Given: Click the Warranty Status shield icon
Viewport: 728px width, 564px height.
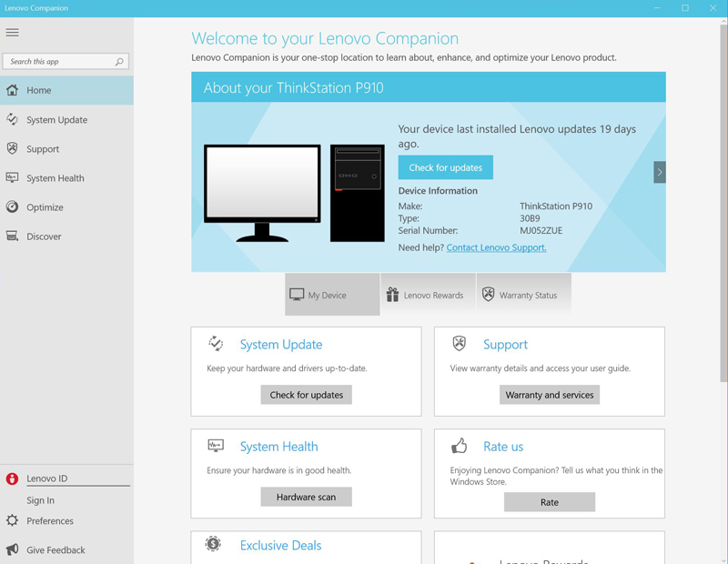Looking at the screenshot, I should pyautogui.click(x=488, y=295).
